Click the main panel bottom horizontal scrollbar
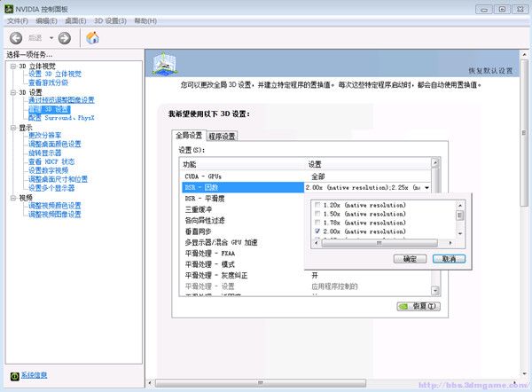The width and height of the screenshot is (532, 392). pos(260,383)
